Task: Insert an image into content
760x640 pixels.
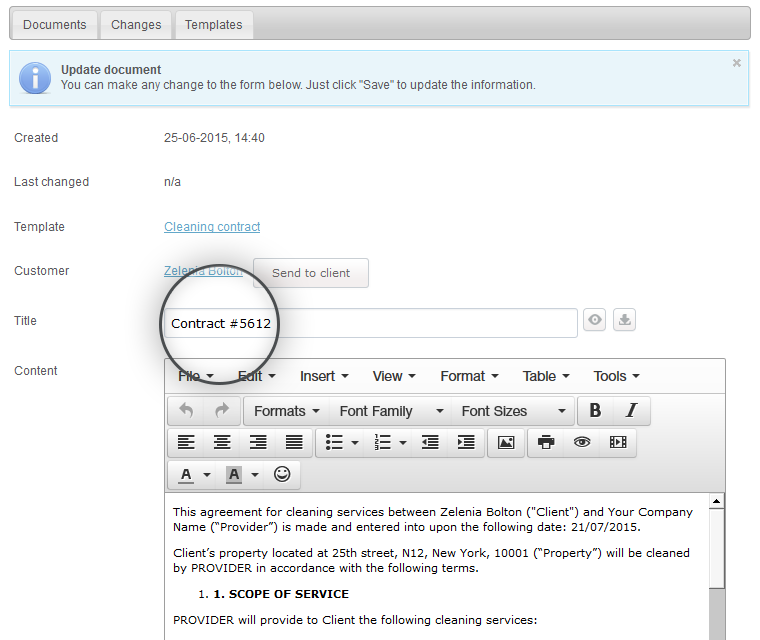Action: (x=506, y=442)
